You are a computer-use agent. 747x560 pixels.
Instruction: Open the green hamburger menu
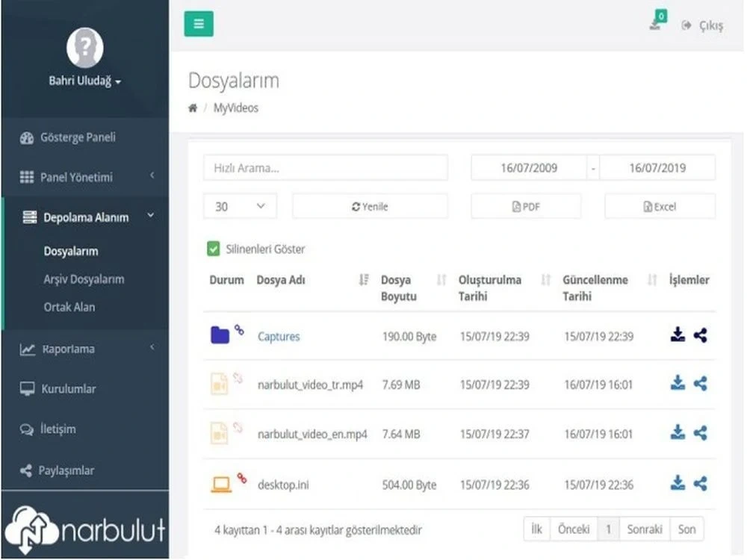199,23
